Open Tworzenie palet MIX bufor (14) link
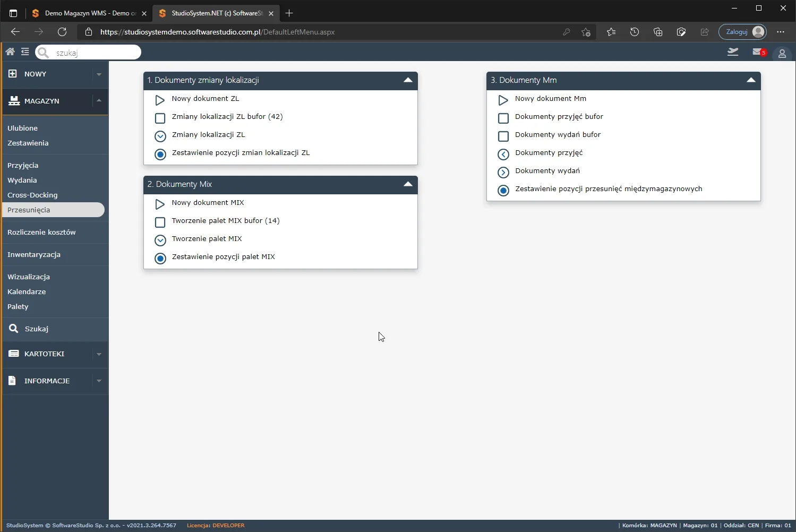This screenshot has width=796, height=532. 226,220
